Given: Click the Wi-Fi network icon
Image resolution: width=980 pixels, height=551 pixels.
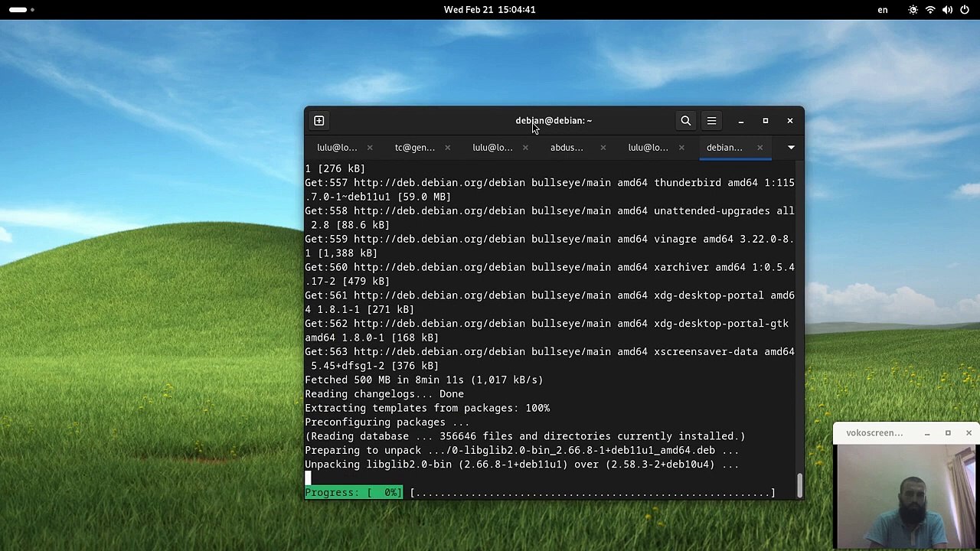Looking at the screenshot, I should [930, 9].
